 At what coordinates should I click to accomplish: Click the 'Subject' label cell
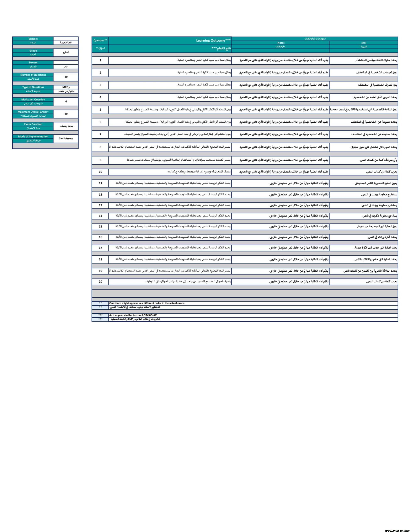[33, 39]
